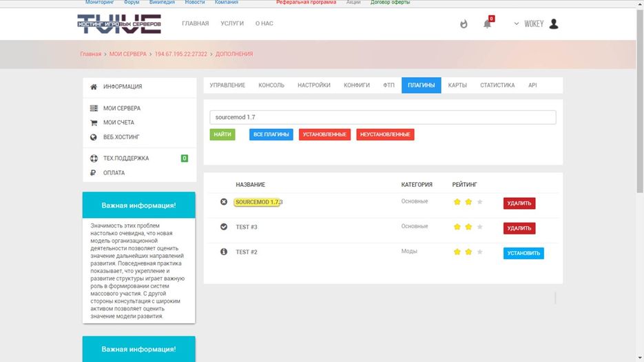Filter by Установленные plugins
This screenshot has width=644, height=362.
point(324,134)
